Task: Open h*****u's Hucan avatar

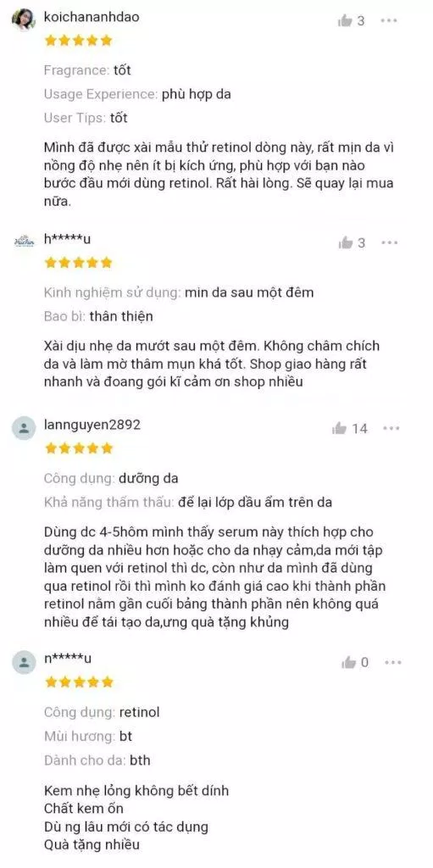Action: tap(24, 242)
